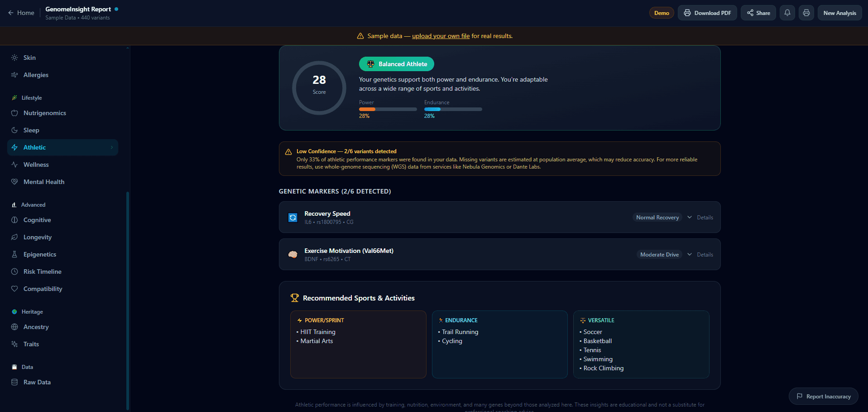
Task: Open the Nutrigenomics section icon
Action: (14, 113)
